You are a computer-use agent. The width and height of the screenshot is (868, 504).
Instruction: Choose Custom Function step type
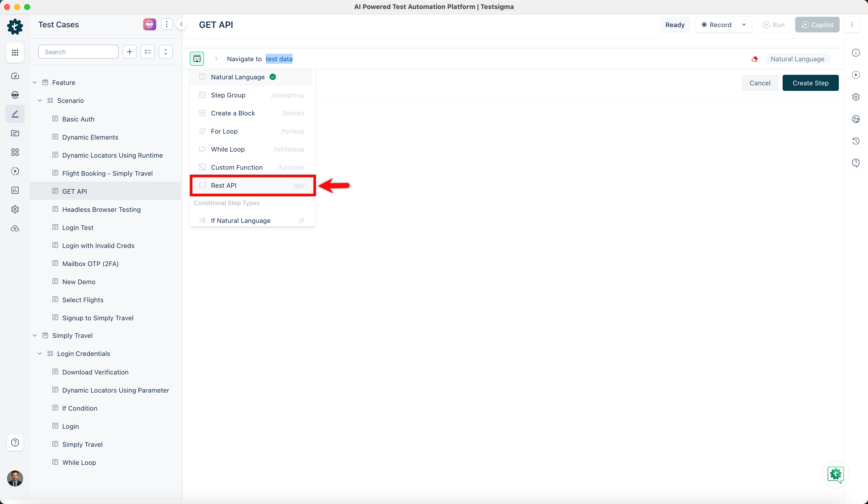[x=251, y=167]
